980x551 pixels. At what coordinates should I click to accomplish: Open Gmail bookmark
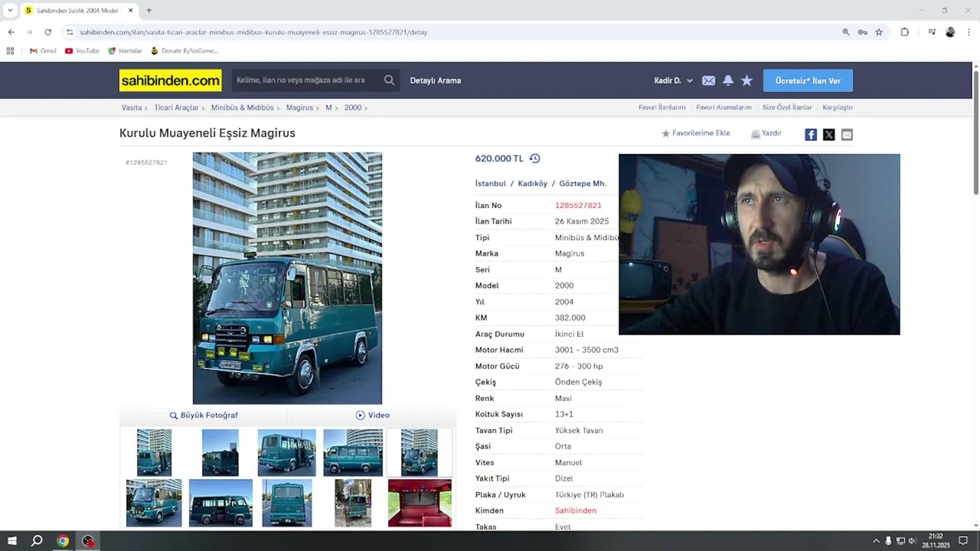coord(43,51)
